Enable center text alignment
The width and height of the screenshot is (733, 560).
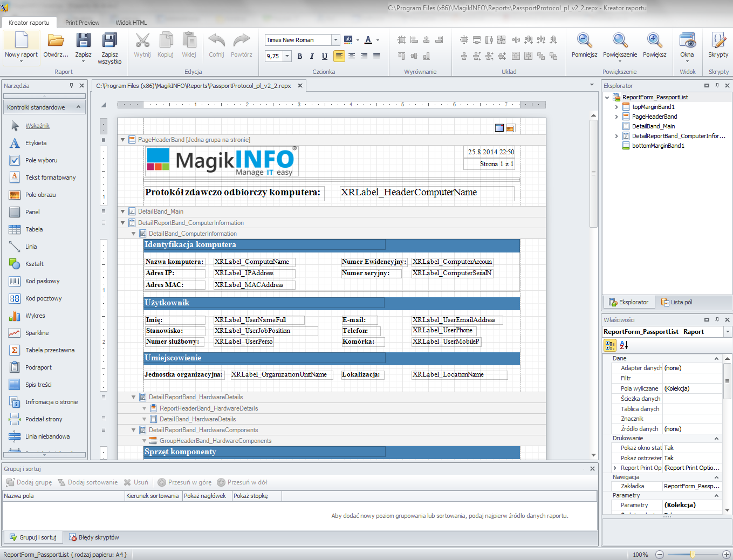[352, 56]
